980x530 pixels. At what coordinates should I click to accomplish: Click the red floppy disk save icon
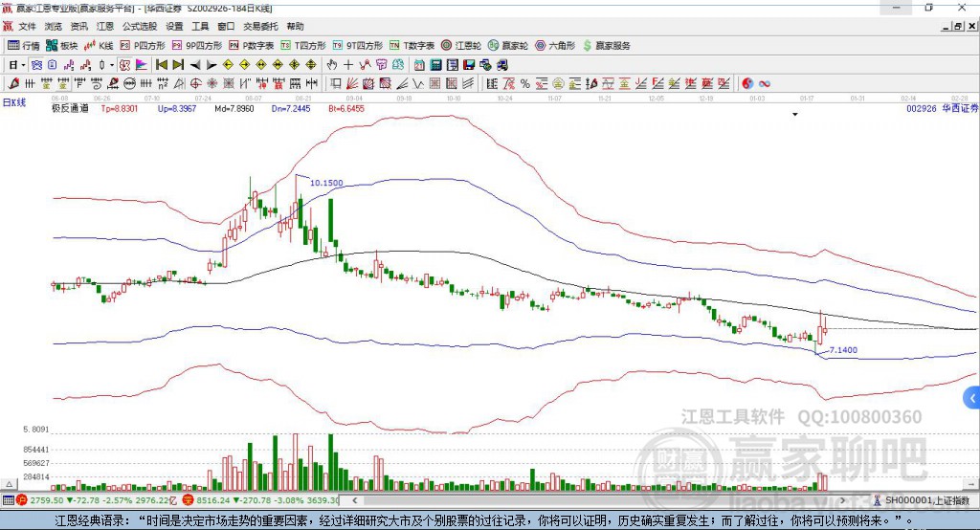pos(469,65)
